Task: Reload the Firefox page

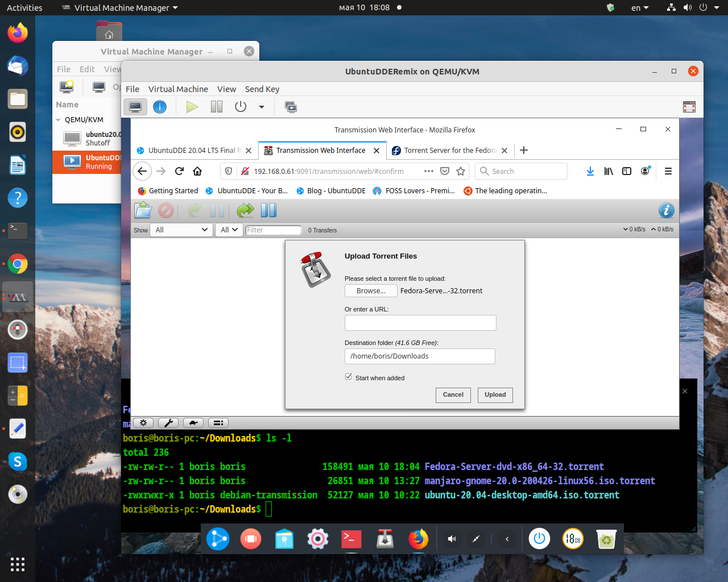Action: tap(179, 171)
